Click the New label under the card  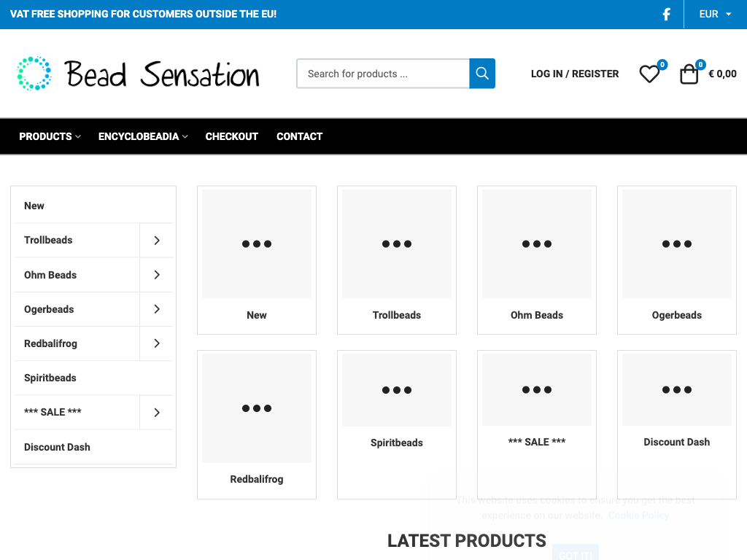tap(257, 315)
